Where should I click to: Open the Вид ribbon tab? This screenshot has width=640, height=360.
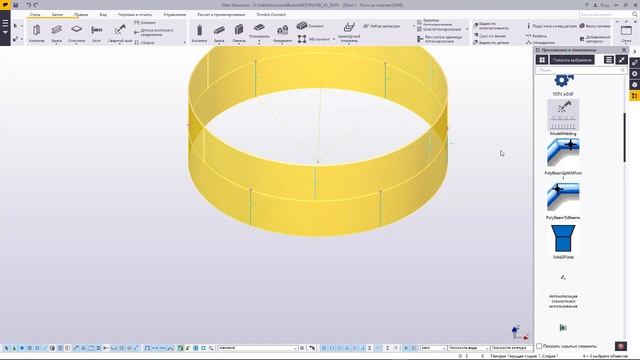click(103, 14)
